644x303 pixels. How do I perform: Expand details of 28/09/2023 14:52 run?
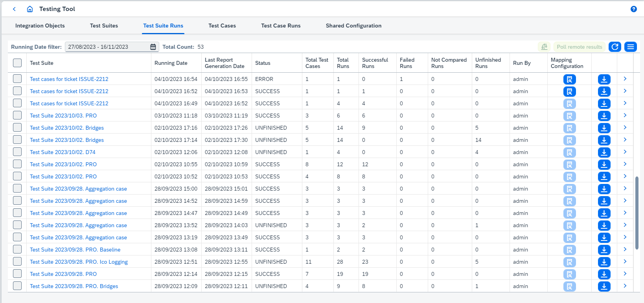coord(625,201)
